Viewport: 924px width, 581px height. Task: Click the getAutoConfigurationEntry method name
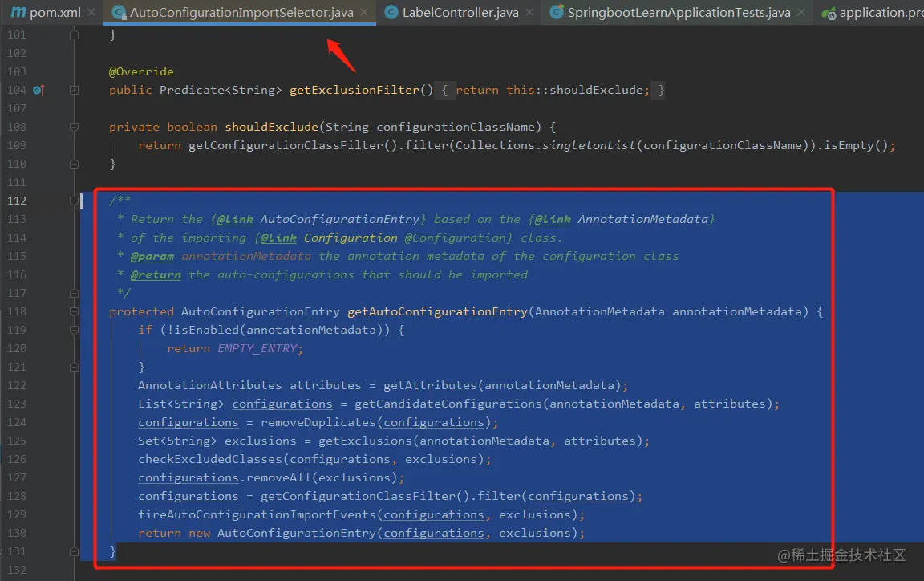click(x=437, y=311)
